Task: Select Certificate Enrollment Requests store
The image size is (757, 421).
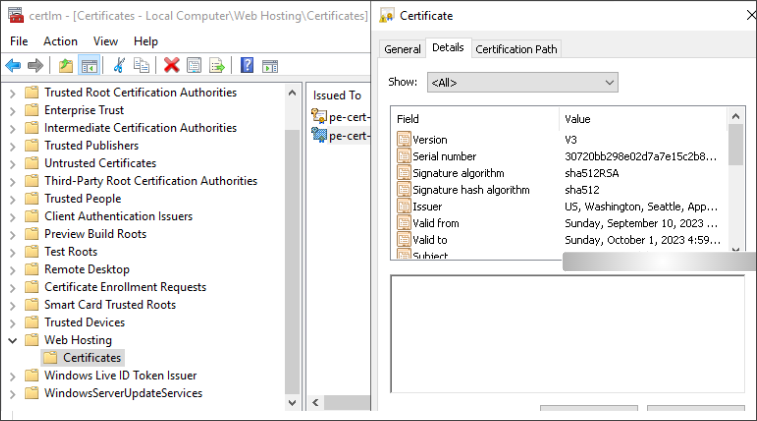Action: (x=125, y=287)
